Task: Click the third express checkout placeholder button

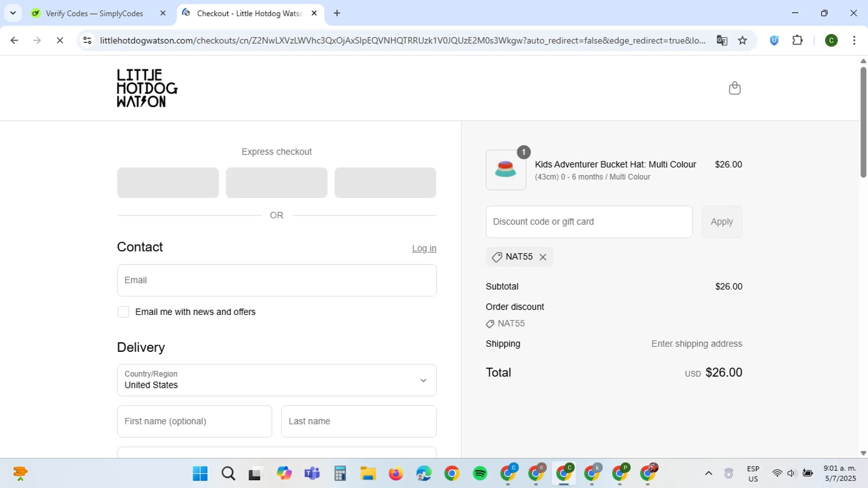Action: (x=385, y=183)
